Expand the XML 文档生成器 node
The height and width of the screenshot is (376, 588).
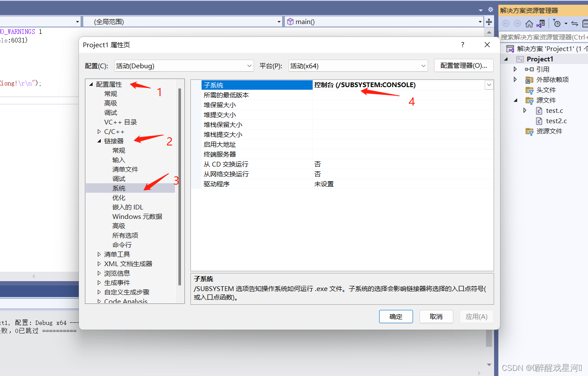click(99, 264)
